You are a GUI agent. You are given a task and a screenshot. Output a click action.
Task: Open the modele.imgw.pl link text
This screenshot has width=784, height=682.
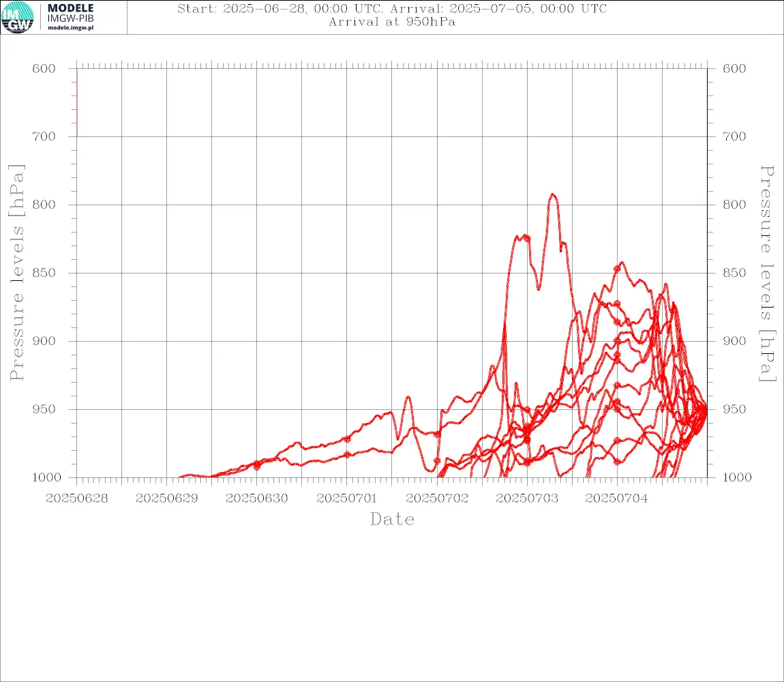click(70, 28)
